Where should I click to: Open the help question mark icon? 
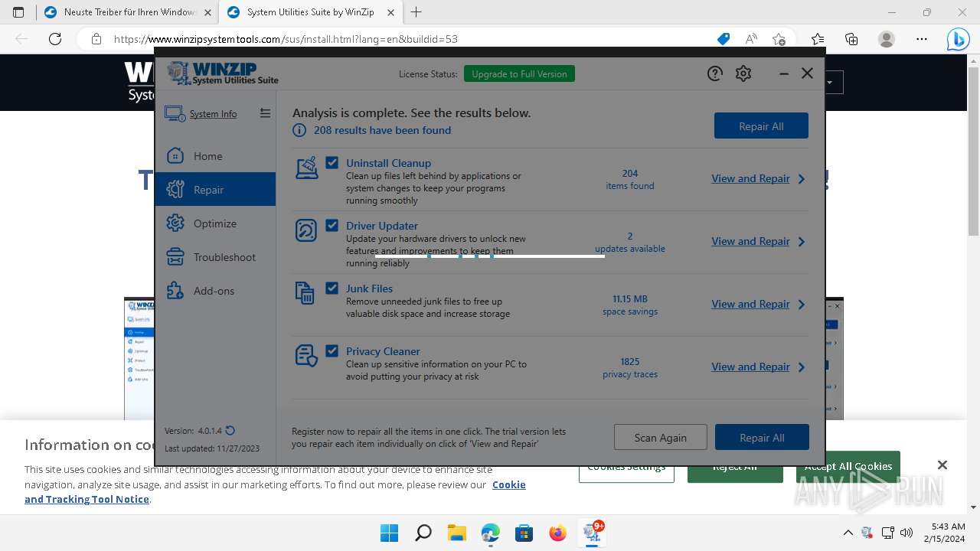(x=714, y=73)
